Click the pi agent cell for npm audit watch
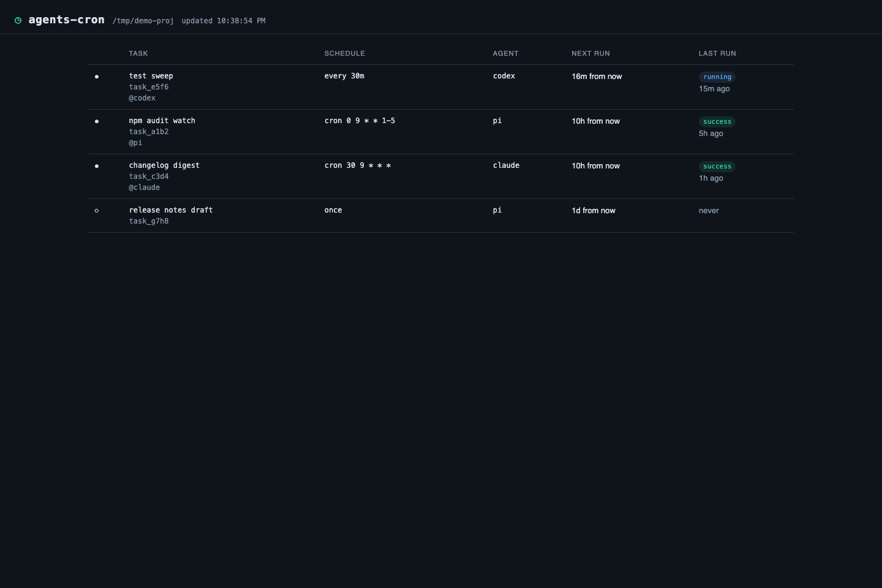Image resolution: width=882 pixels, height=588 pixels. point(497,121)
